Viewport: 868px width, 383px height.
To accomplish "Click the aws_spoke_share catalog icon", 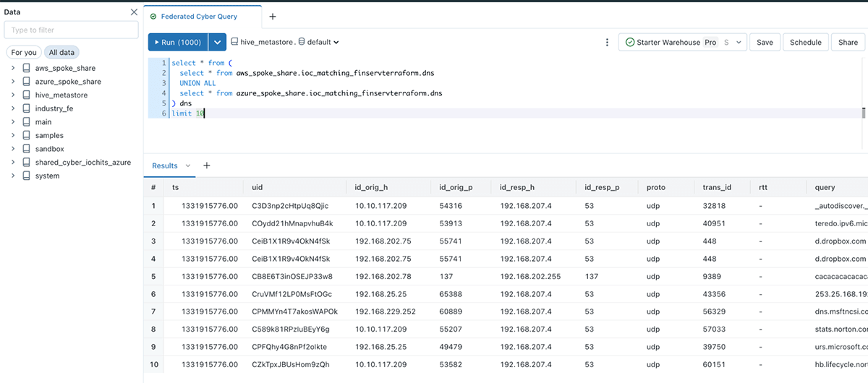I will (27, 69).
